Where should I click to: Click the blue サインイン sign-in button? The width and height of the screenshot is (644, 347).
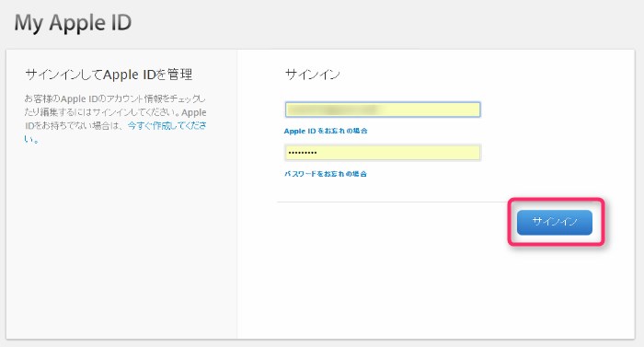click(555, 223)
